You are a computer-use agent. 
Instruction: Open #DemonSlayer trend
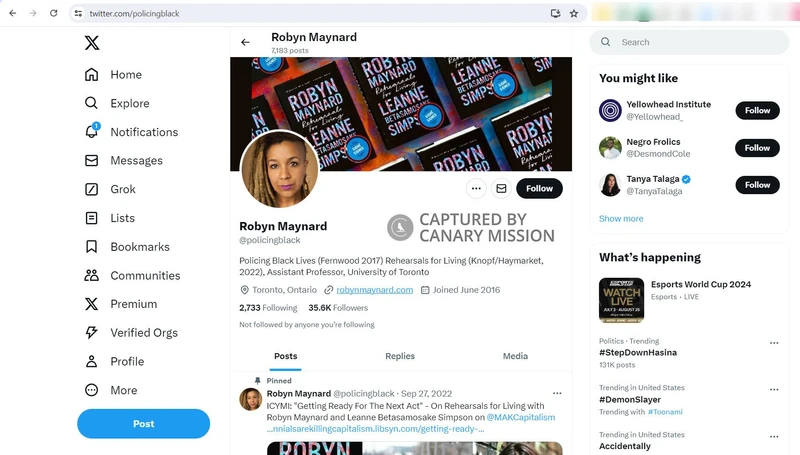point(630,399)
